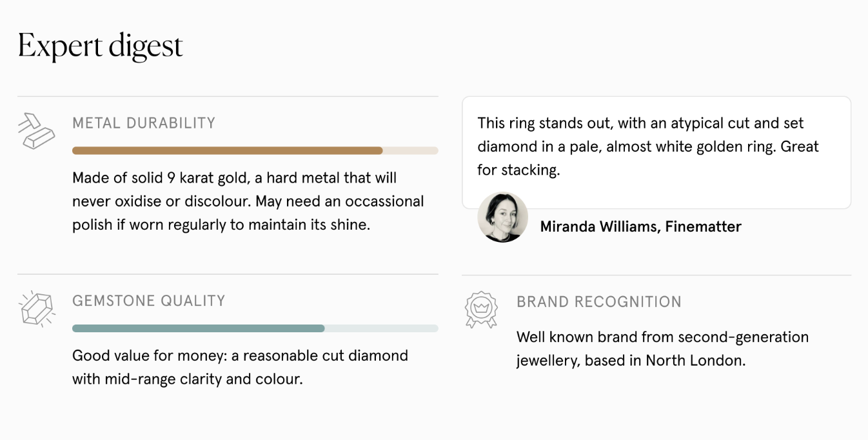Click the unfilled end of the gemstone quality bar
Viewport: 868px width, 440px height.
[x=380, y=328]
